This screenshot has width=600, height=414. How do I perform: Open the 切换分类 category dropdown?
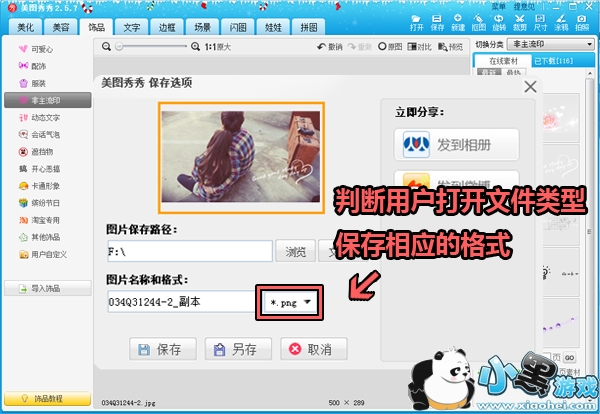(551, 44)
